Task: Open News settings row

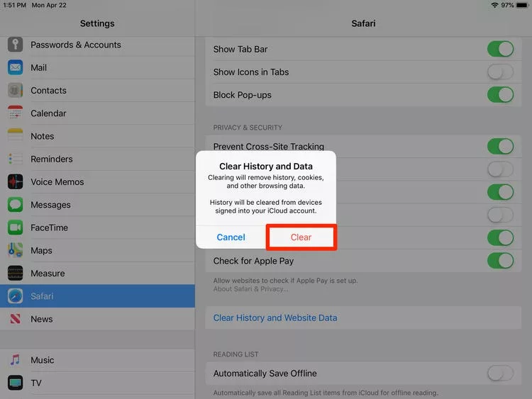Action: pos(97,319)
